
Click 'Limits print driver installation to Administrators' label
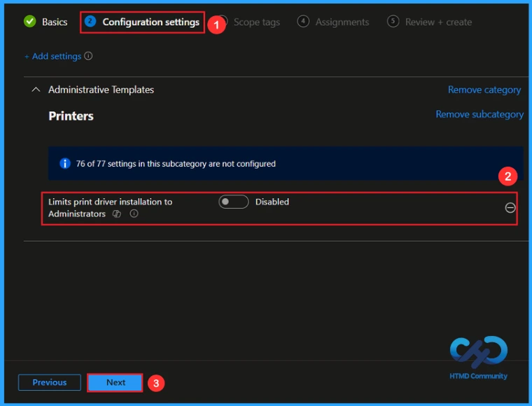111,208
